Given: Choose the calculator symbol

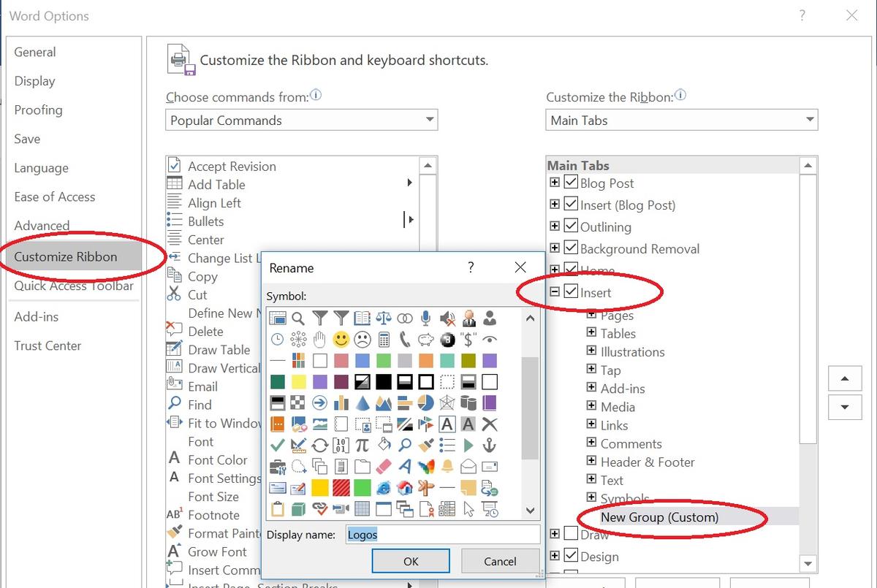Looking at the screenshot, I should (384, 339).
